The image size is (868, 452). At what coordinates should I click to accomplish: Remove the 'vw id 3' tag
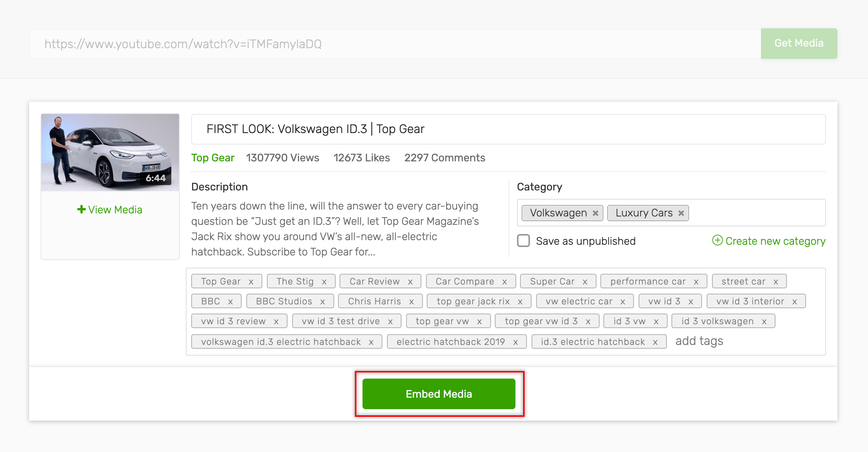point(691,302)
